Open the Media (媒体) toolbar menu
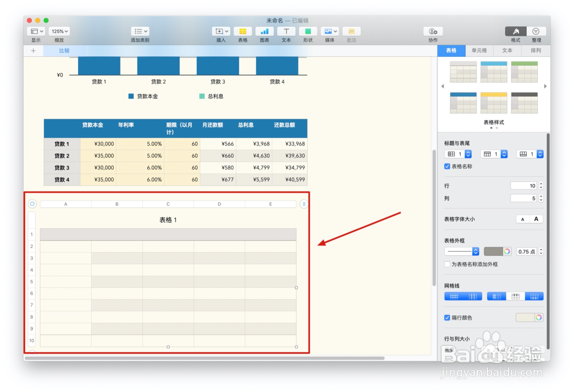Viewport: 574px width, 392px height. coord(330,31)
